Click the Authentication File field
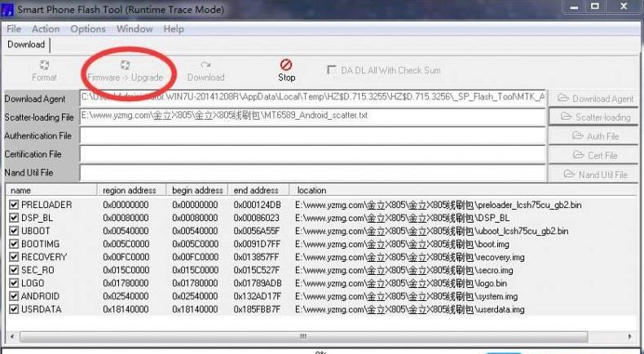The width and height of the screenshot is (644, 354). (x=312, y=135)
